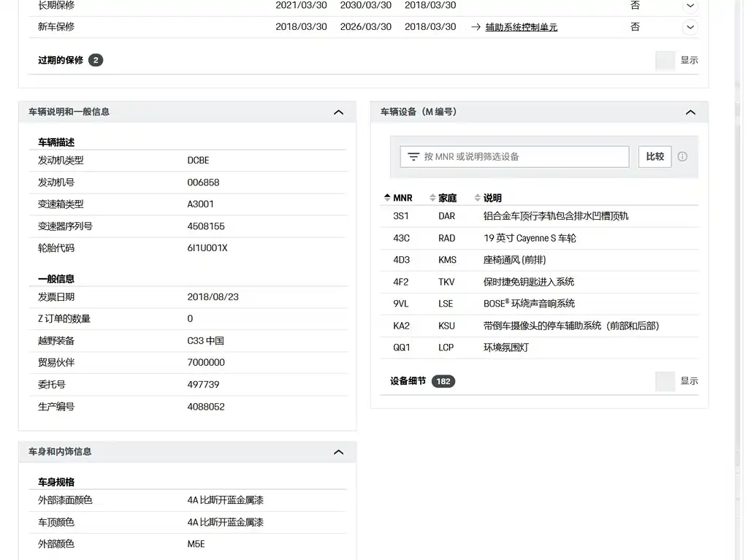Toggle 显示 switch for 设备细节
Image resolution: width=748 pixels, height=560 pixels.
click(x=665, y=381)
